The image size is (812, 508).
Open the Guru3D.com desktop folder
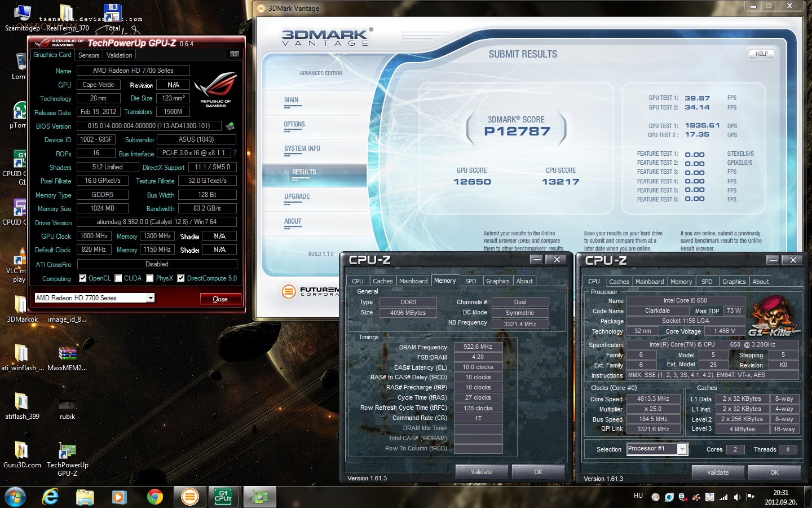(22, 454)
